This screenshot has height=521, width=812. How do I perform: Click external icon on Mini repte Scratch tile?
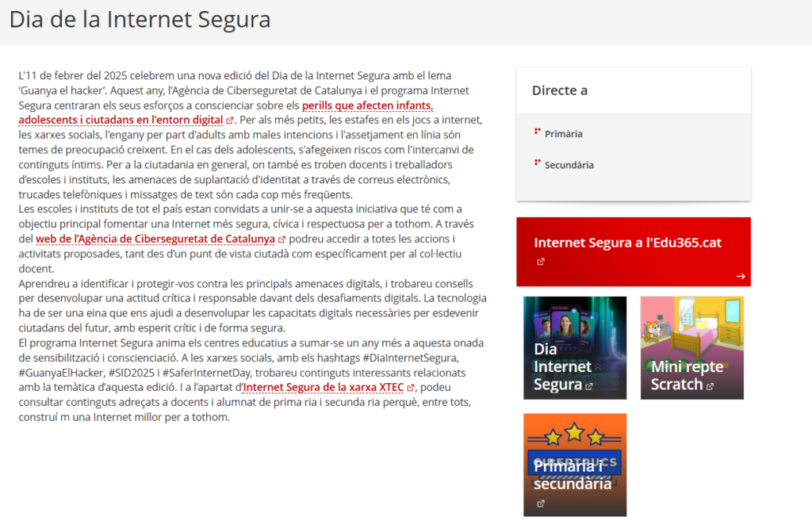click(x=710, y=386)
